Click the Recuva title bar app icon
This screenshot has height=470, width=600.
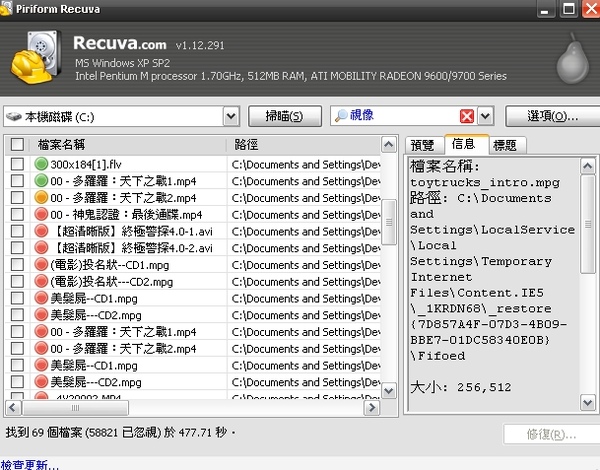pos(6,8)
